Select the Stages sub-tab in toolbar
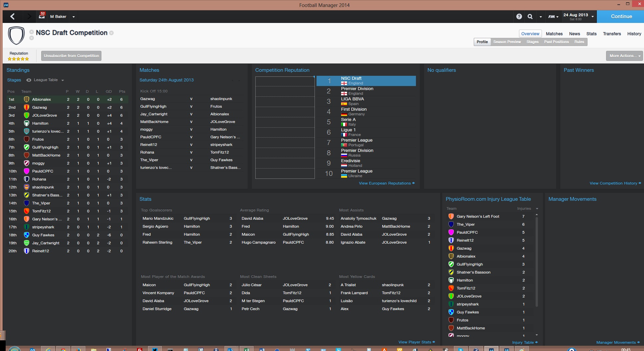 pos(532,42)
